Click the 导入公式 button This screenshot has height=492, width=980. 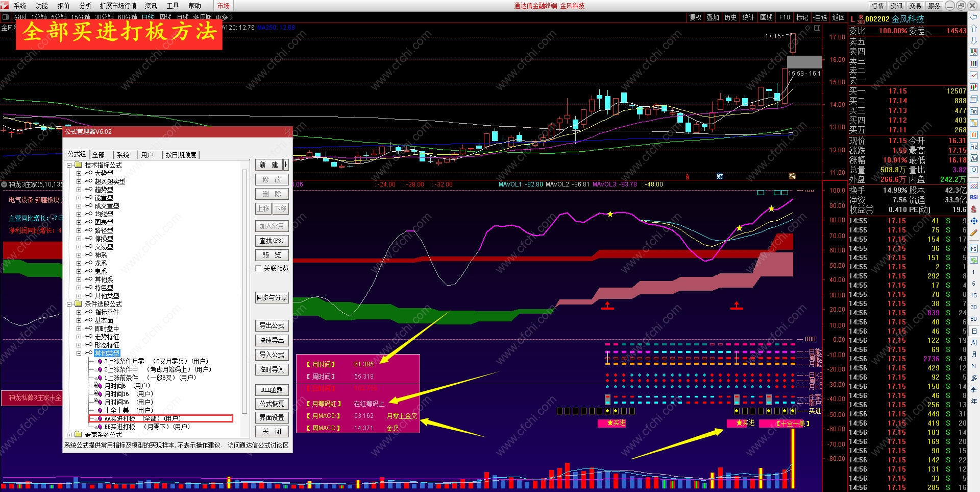[272, 355]
